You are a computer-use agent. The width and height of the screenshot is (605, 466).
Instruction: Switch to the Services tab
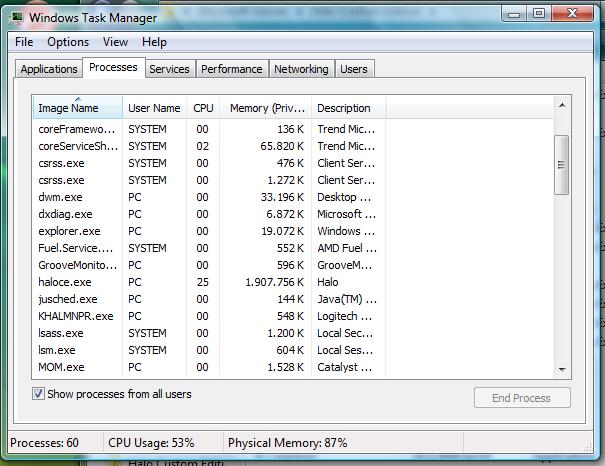(x=169, y=69)
